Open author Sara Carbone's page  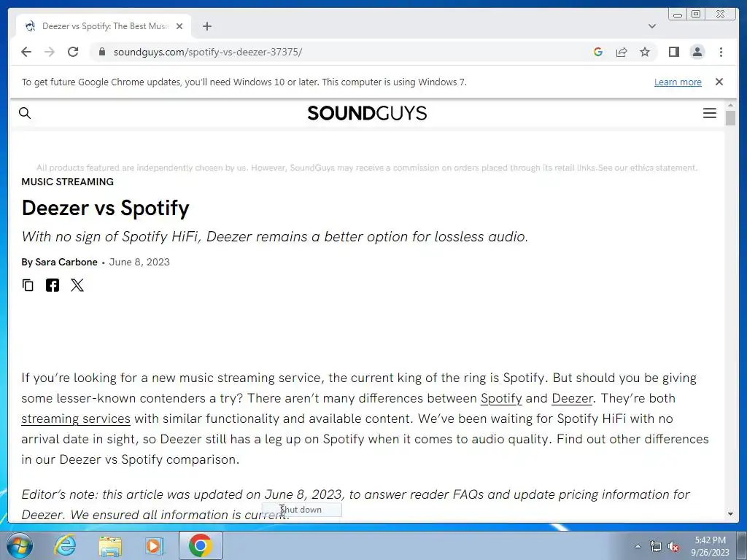click(66, 262)
